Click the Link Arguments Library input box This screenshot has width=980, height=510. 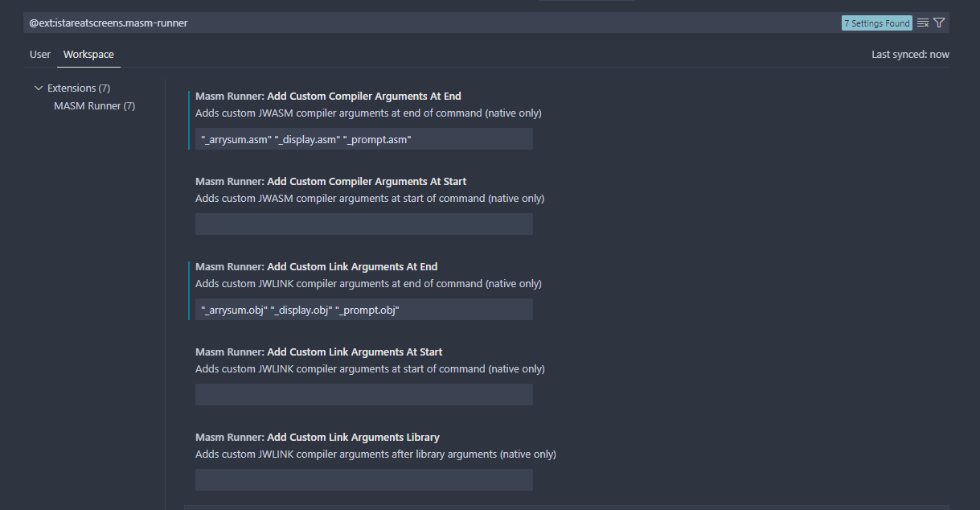tap(363, 479)
